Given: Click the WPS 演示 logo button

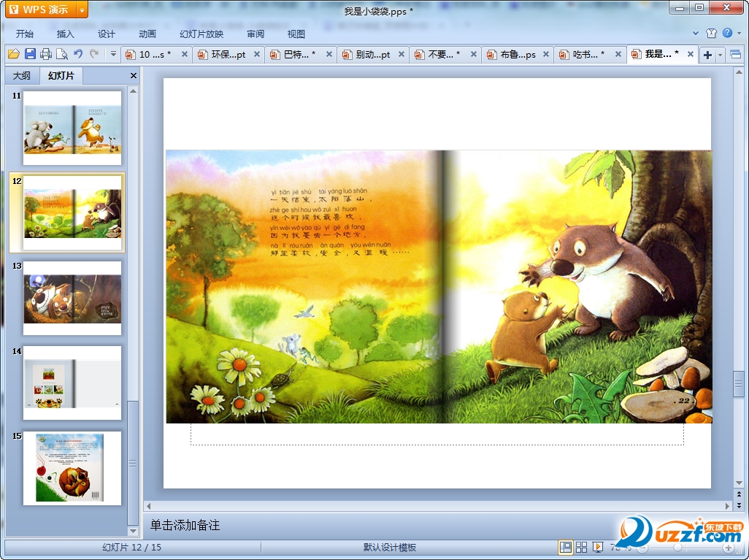Looking at the screenshot, I should (x=41, y=9).
